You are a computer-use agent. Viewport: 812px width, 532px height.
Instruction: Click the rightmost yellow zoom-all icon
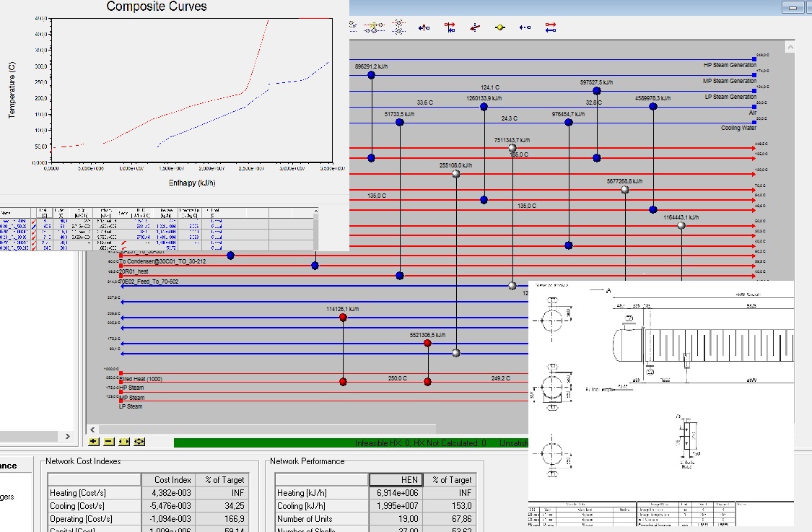tap(139, 442)
